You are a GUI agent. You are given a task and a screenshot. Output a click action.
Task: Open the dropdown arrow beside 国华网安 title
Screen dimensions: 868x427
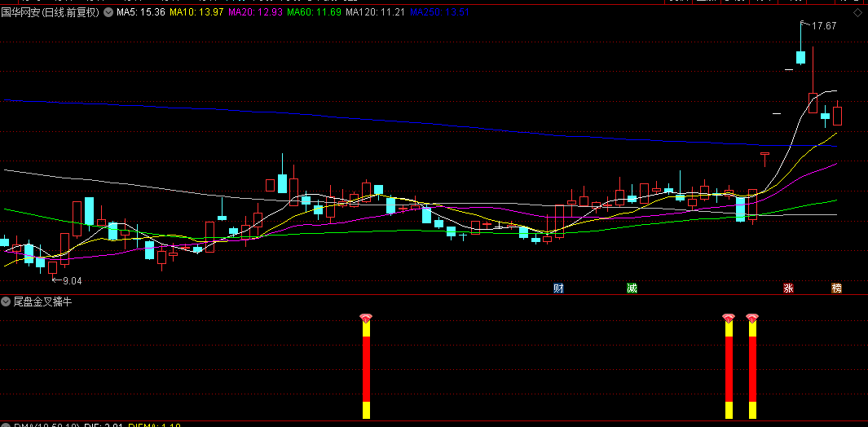tap(108, 12)
